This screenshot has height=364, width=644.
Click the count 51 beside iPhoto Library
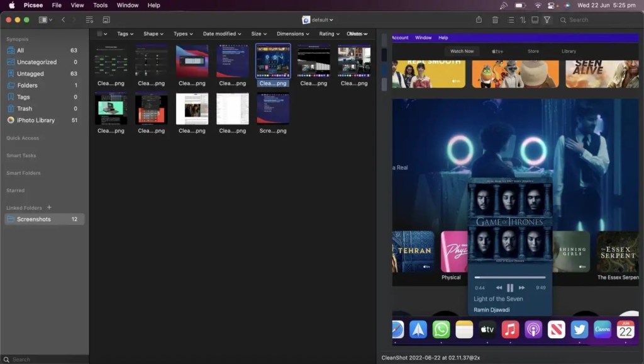(x=74, y=120)
